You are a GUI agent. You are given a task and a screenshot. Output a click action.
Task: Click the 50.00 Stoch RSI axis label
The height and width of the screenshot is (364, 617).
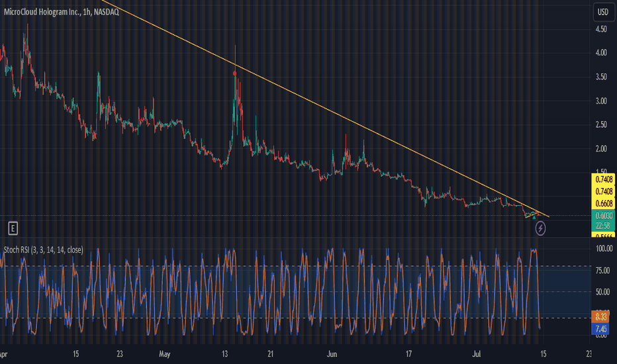pyautogui.click(x=603, y=293)
